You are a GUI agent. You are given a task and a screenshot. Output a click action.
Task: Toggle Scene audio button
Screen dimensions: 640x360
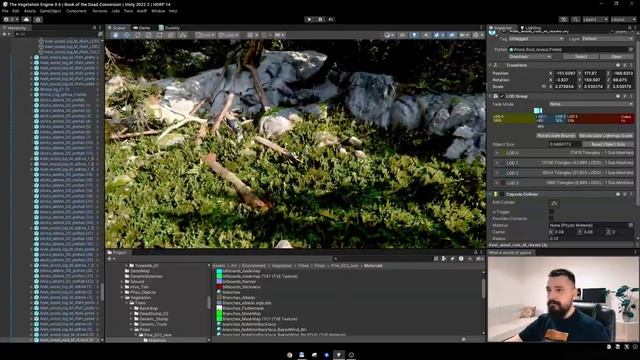(x=426, y=36)
